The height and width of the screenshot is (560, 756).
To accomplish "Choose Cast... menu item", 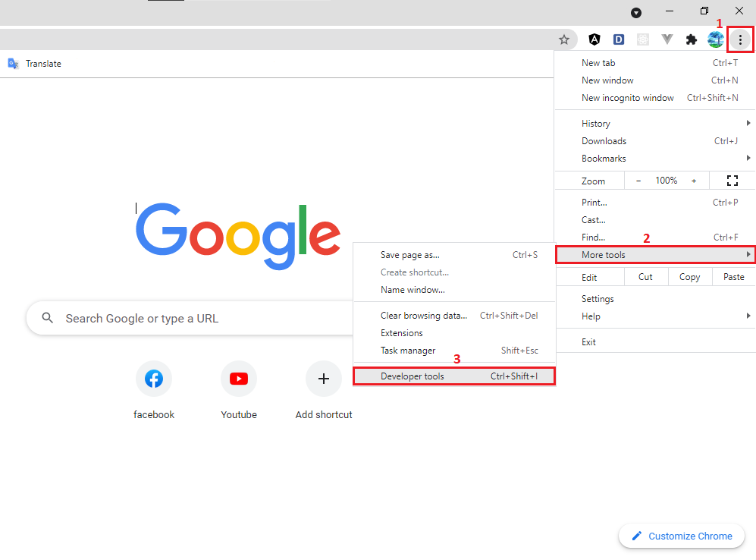I will 655,219.
